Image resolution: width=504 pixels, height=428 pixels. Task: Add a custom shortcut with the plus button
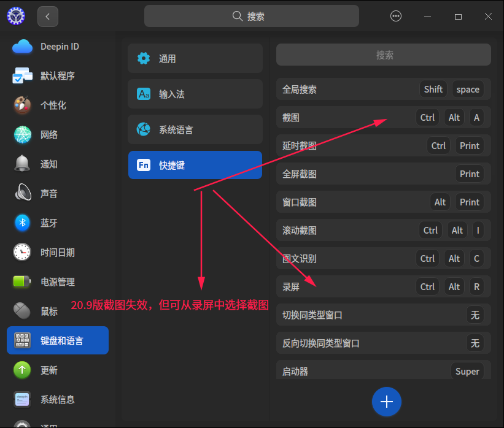[386, 402]
